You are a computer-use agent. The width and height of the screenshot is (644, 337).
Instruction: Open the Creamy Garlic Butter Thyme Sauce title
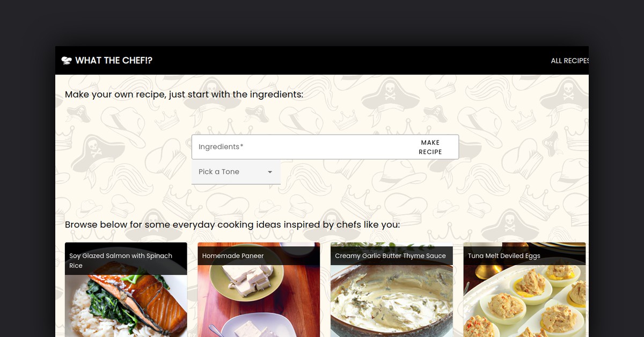(390, 256)
